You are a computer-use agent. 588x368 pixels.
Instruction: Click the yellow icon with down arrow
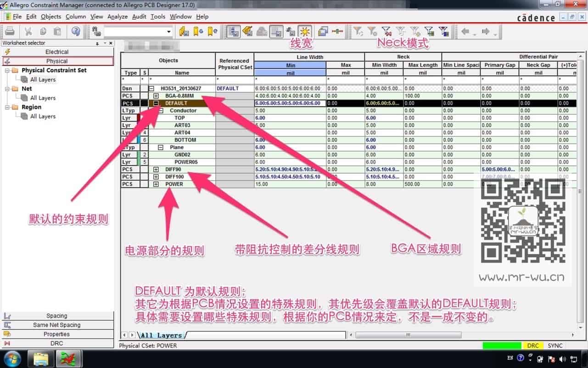point(198,31)
